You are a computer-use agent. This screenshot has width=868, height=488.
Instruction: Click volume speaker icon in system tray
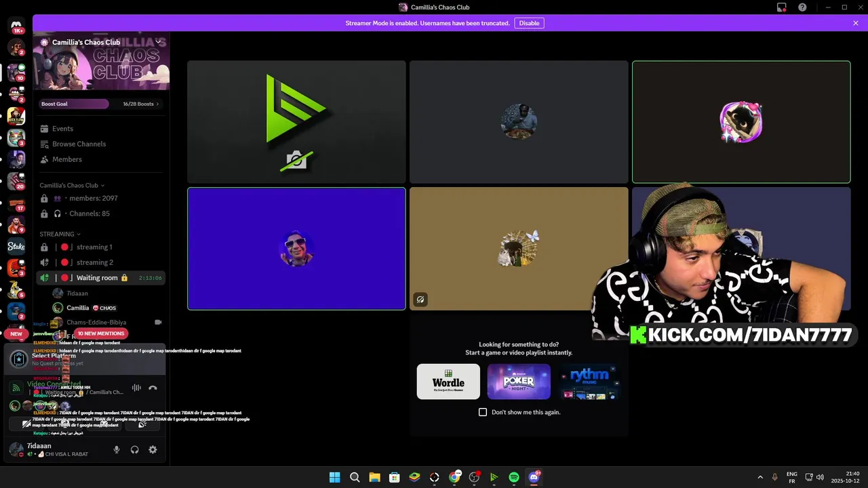[820, 477]
